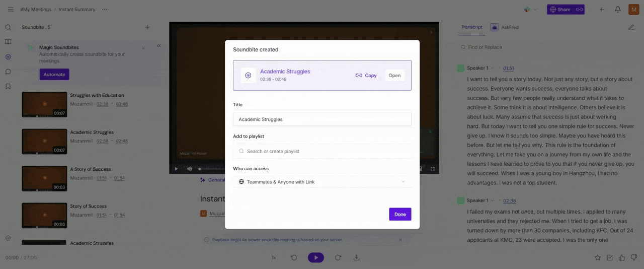Click the Search or create playlist field
Screen dimensions: 644x269
click(322, 151)
